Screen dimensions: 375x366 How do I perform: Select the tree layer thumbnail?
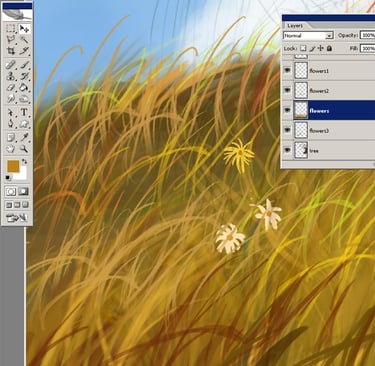(x=301, y=150)
